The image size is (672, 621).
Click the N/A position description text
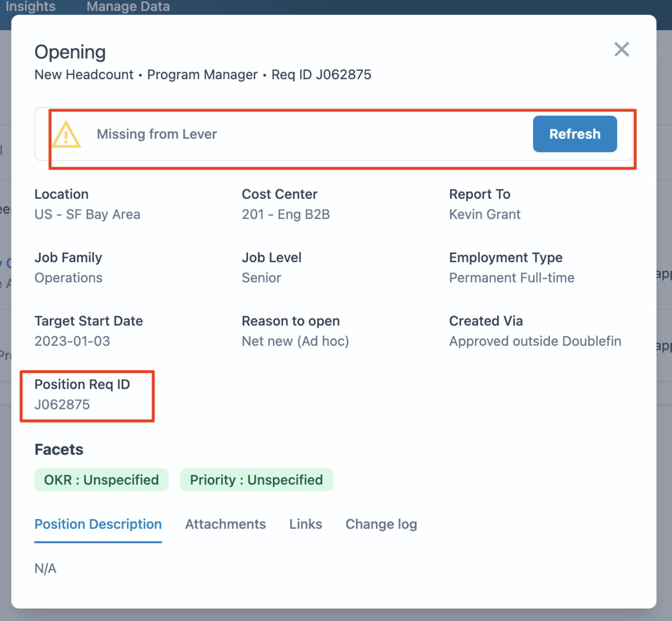point(45,568)
